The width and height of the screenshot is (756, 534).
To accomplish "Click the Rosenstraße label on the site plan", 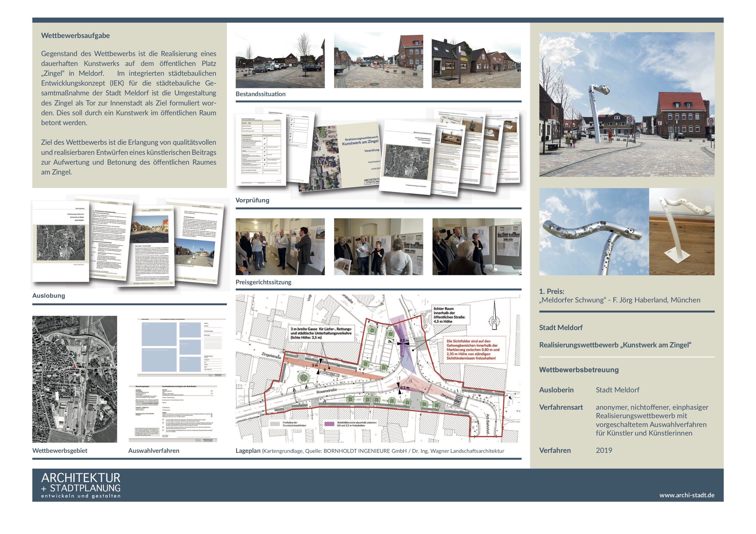I will click(x=326, y=391).
